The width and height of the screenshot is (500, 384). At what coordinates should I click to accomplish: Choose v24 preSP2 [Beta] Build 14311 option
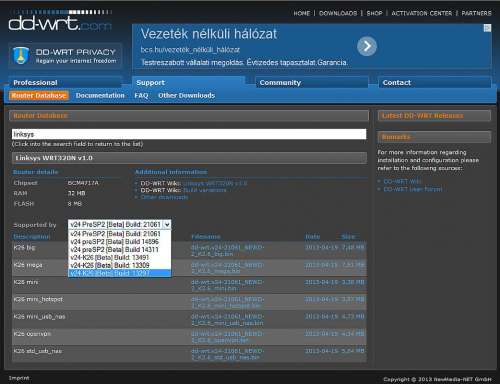pyautogui.click(x=120, y=250)
